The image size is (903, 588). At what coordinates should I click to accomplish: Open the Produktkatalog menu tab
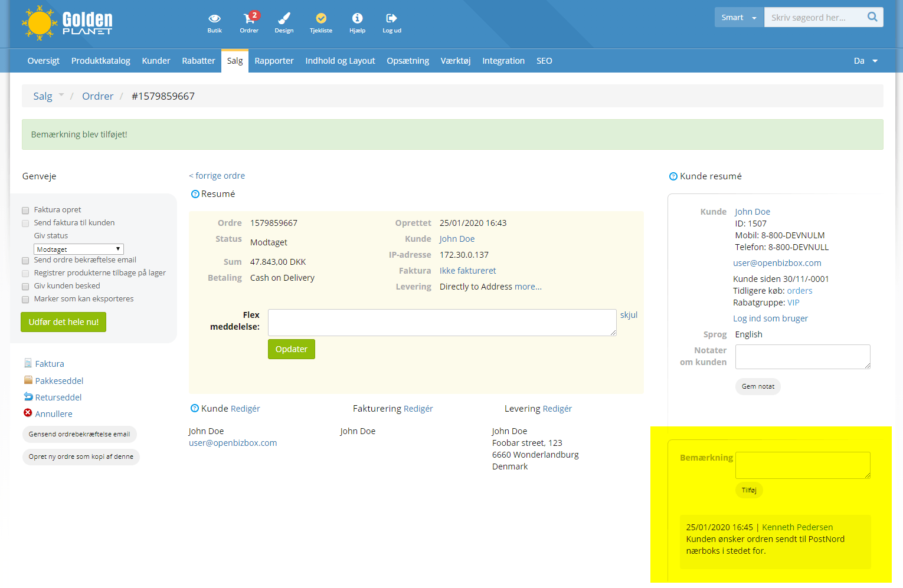(x=101, y=61)
